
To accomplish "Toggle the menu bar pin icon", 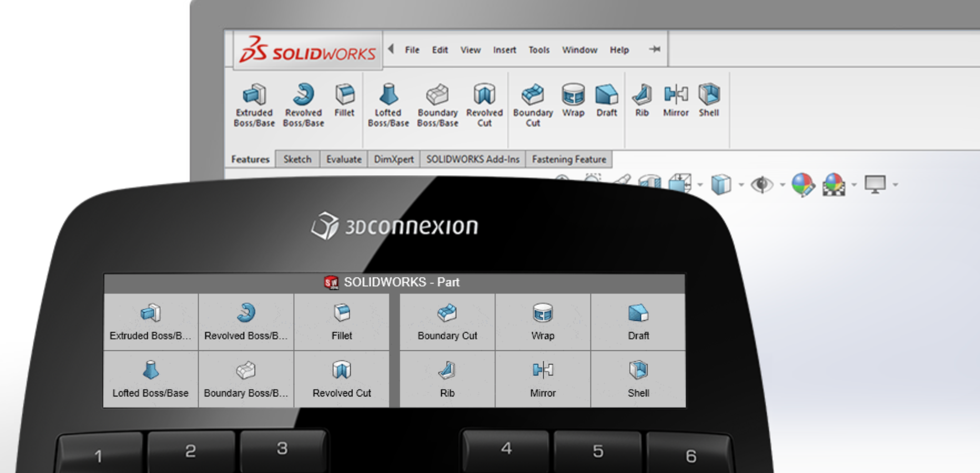I will 655,49.
